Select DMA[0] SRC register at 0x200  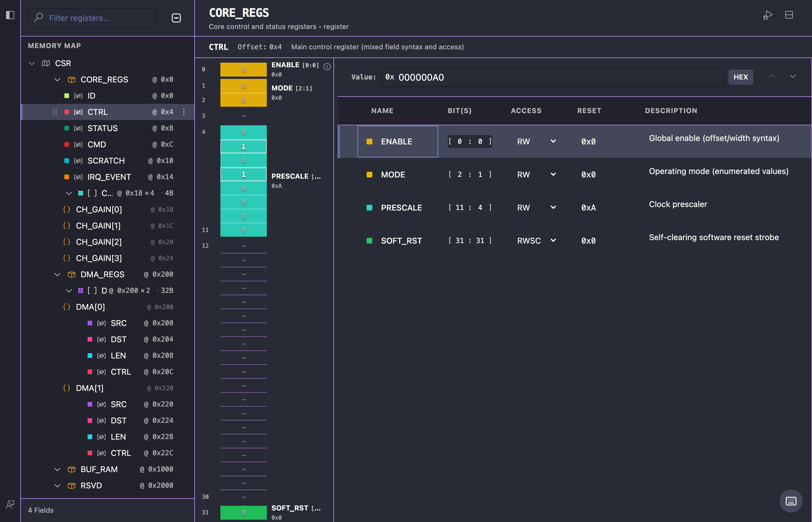(x=108, y=323)
